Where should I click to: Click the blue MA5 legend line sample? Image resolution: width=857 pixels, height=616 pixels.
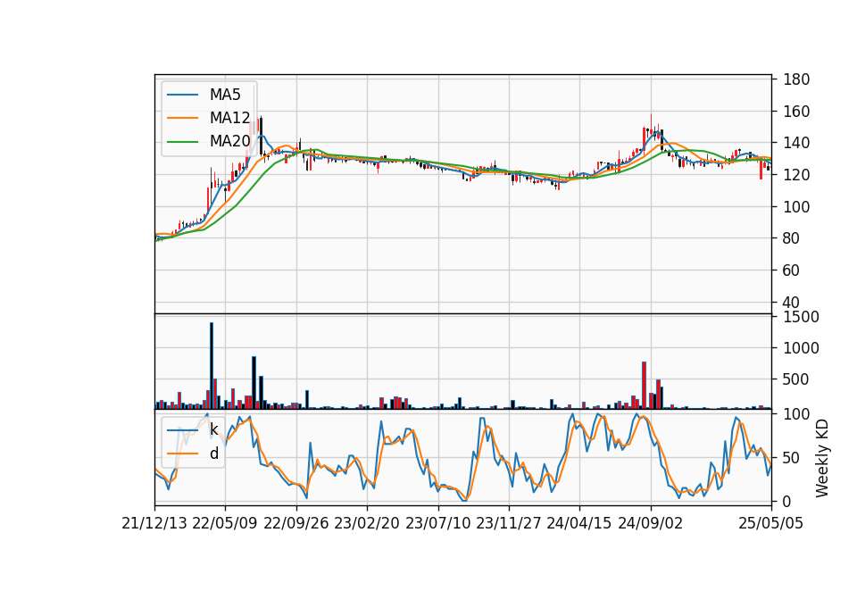tap(182, 95)
